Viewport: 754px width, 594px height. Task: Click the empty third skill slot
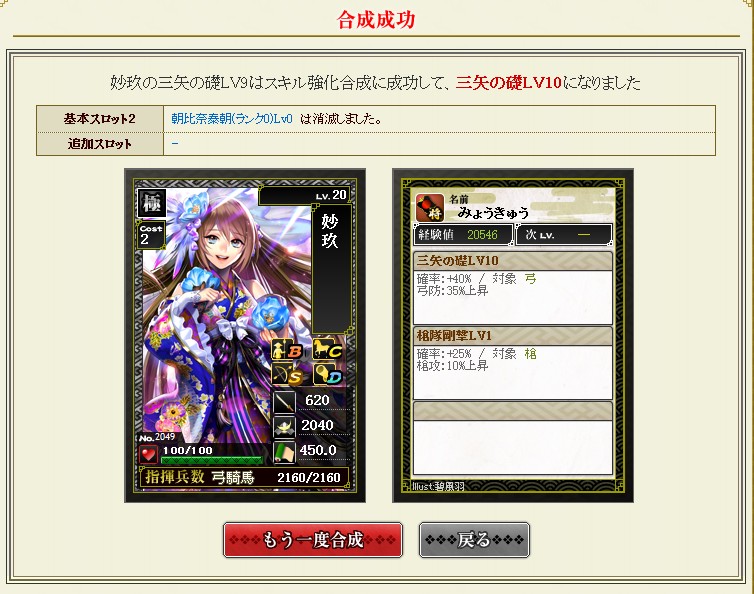tap(513, 438)
